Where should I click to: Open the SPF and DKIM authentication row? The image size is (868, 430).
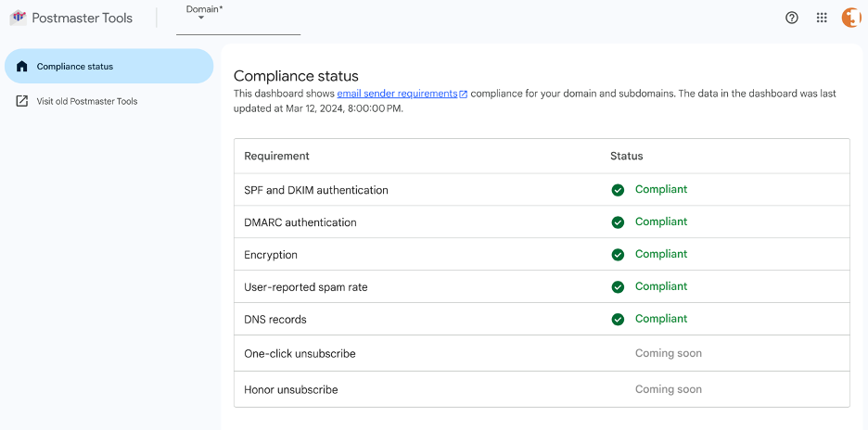(542, 190)
